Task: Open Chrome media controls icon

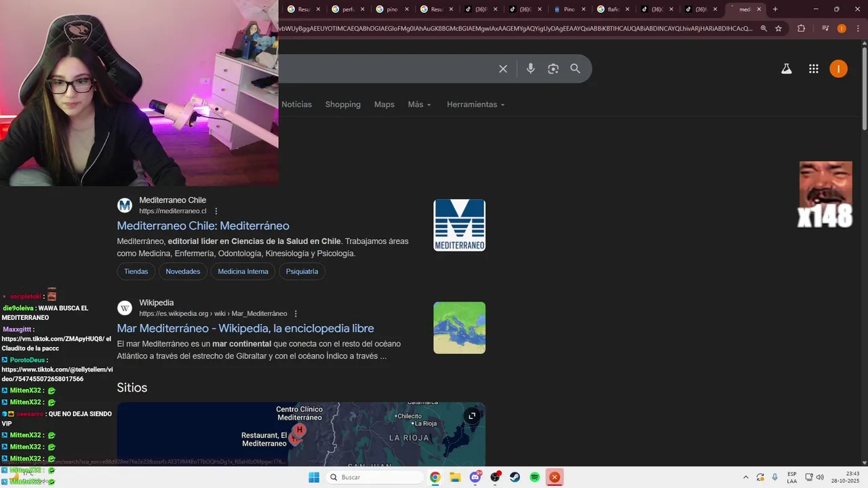Action: 825,28
